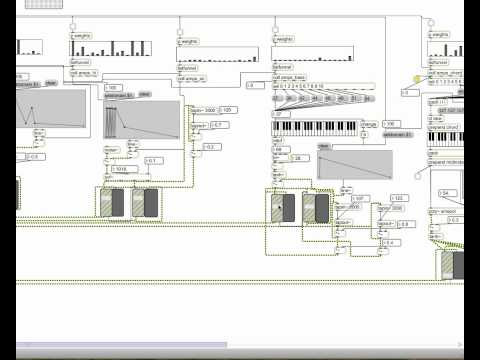
Task: Click the first gain slider in the amps_hi section
Action: (106, 202)
